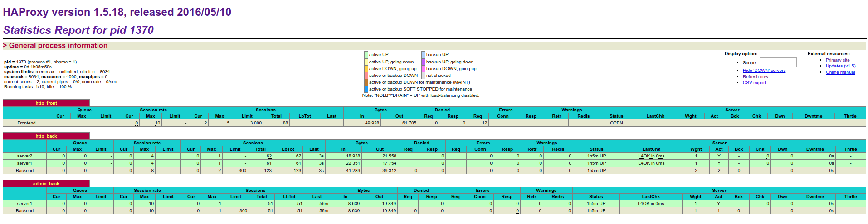Click 'Statistics Report for pid 1370' heading

click(x=78, y=30)
